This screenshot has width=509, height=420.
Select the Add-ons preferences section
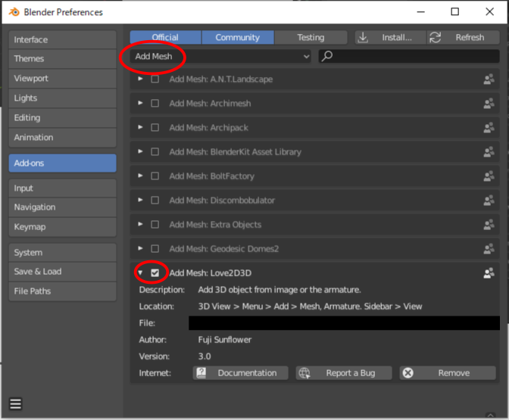point(63,163)
